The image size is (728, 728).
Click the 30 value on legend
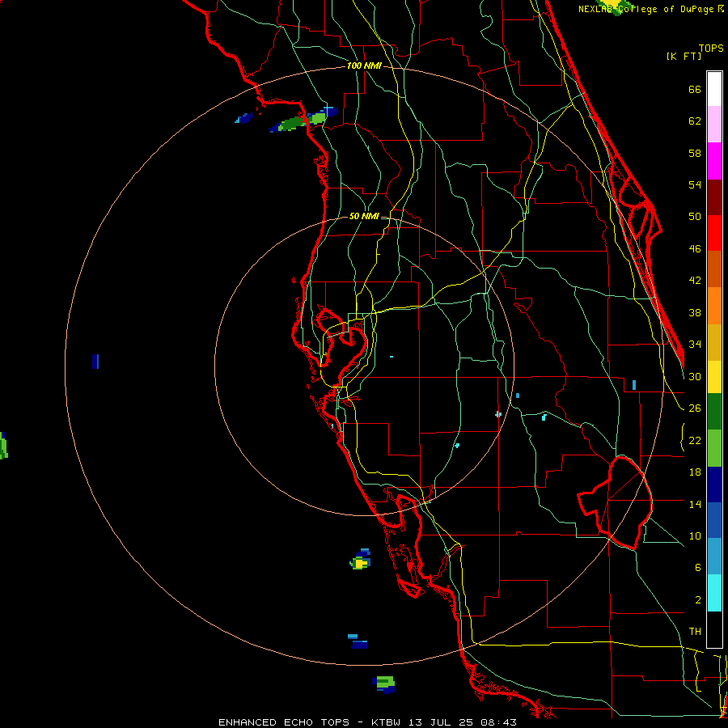click(x=695, y=376)
